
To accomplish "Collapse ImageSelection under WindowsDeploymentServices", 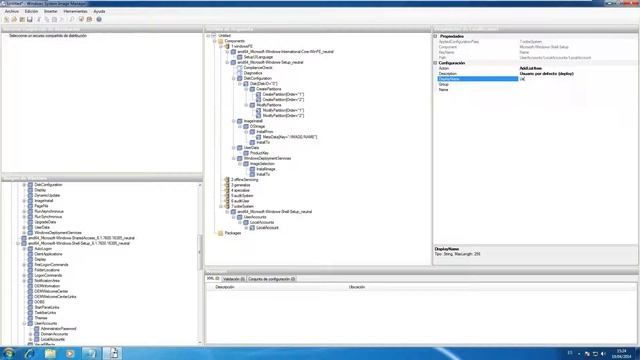I will (x=240, y=164).
